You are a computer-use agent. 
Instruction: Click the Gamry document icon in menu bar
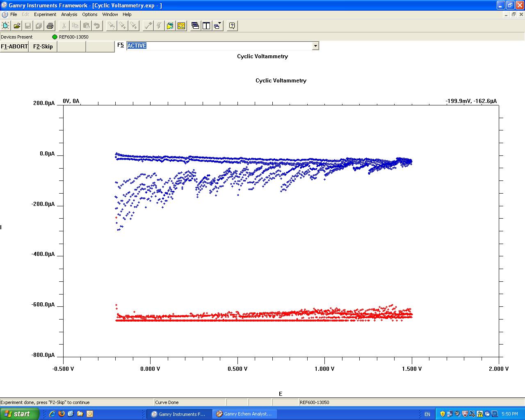click(5, 14)
